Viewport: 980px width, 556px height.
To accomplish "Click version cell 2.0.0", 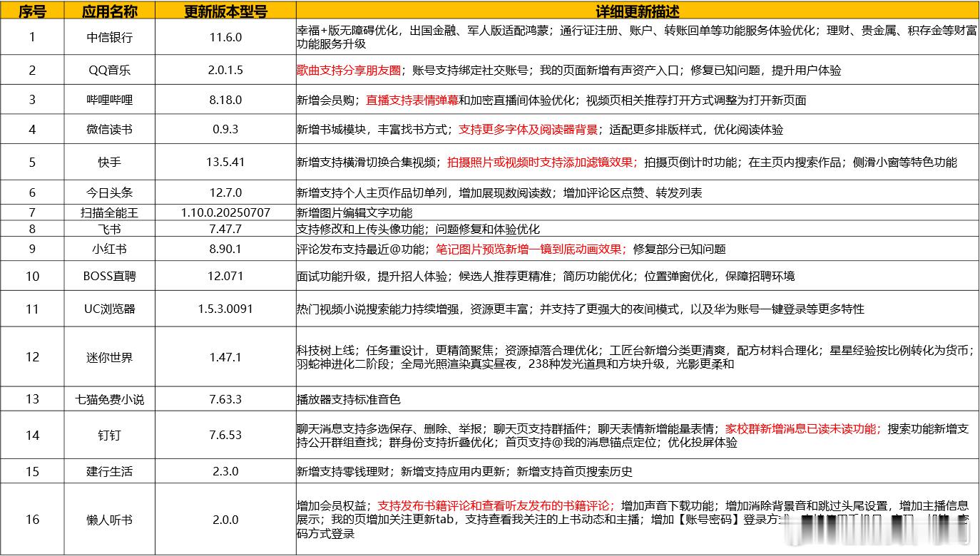I will pyautogui.click(x=225, y=520).
